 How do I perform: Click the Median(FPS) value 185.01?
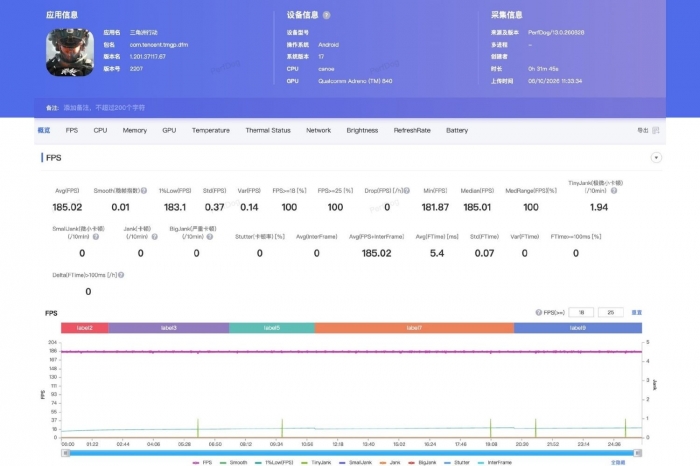click(477, 207)
